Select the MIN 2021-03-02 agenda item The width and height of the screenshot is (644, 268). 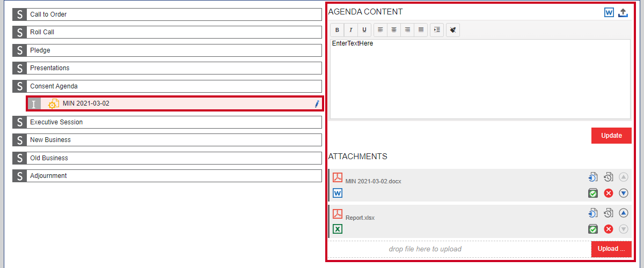[x=175, y=103]
